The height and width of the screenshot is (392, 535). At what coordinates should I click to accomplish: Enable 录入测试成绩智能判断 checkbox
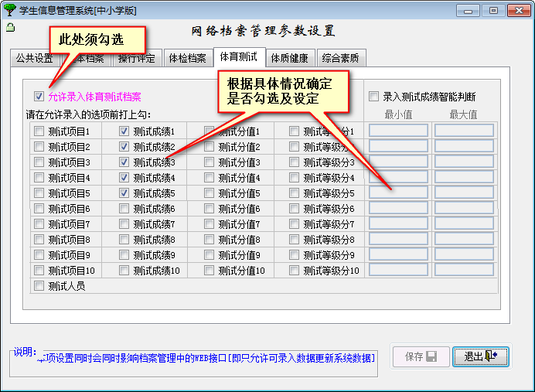[x=374, y=97]
